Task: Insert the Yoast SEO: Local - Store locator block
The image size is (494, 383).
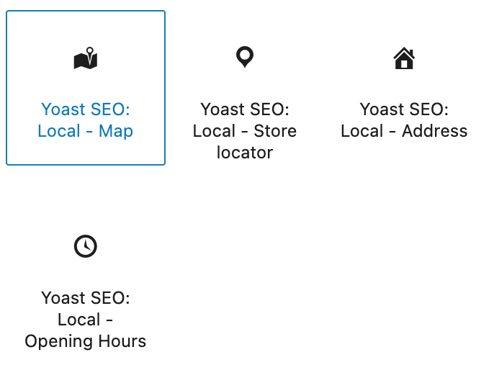Action: 245,88
